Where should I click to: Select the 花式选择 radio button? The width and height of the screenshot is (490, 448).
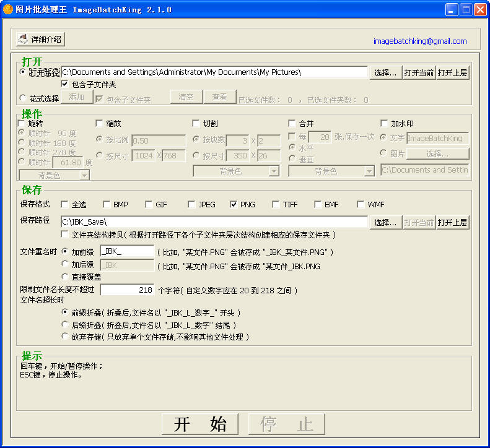pos(24,98)
